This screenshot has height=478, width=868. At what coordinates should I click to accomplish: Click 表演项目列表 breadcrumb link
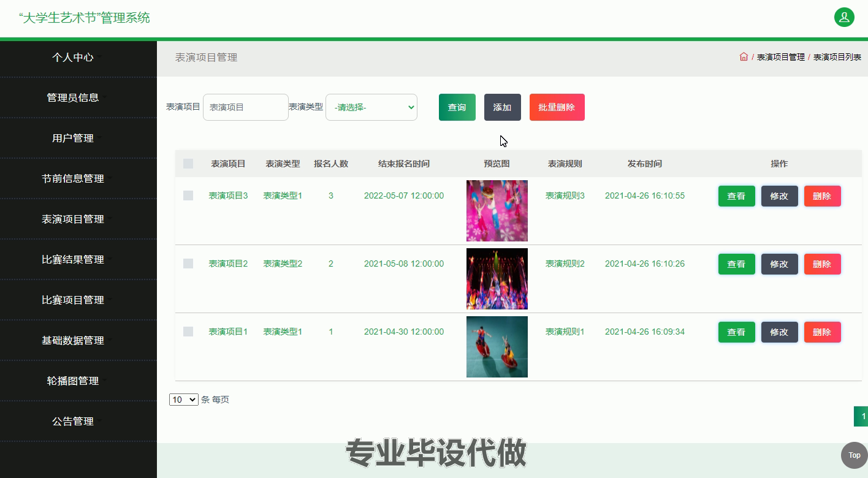point(837,57)
